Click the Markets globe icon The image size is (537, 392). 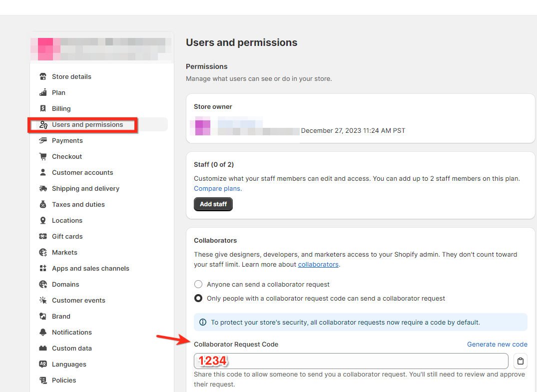43,253
